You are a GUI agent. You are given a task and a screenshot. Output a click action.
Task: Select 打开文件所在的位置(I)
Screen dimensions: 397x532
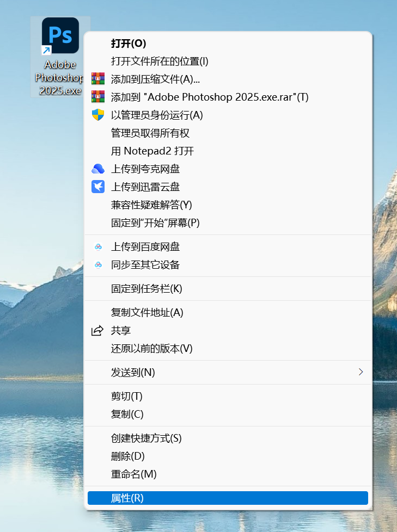[228, 61]
